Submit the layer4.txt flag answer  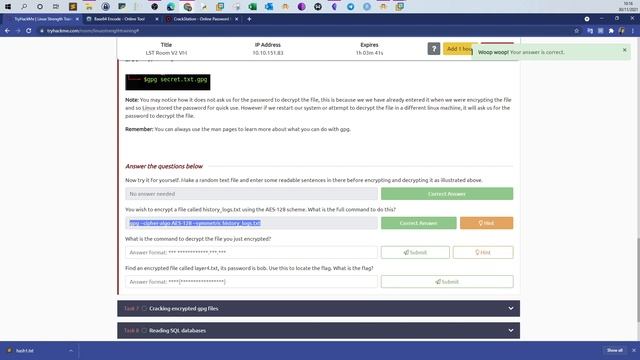click(447, 282)
